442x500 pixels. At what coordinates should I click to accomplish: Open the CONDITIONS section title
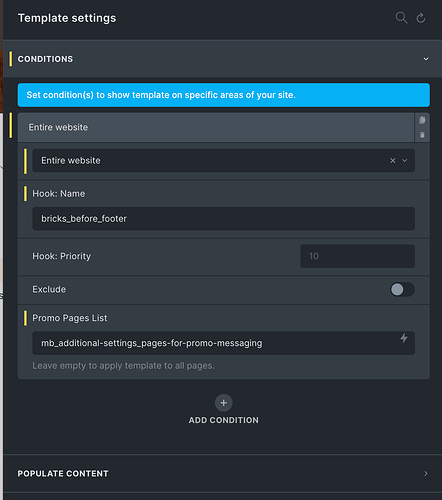point(45,59)
